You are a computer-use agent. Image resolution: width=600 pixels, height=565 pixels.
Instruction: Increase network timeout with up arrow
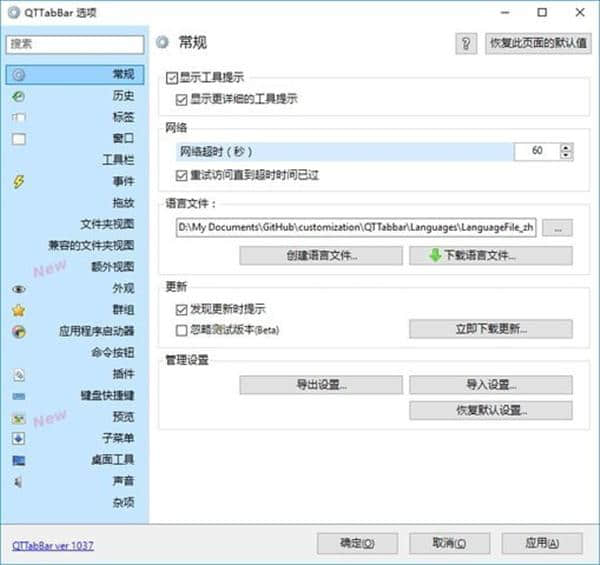tap(567, 146)
